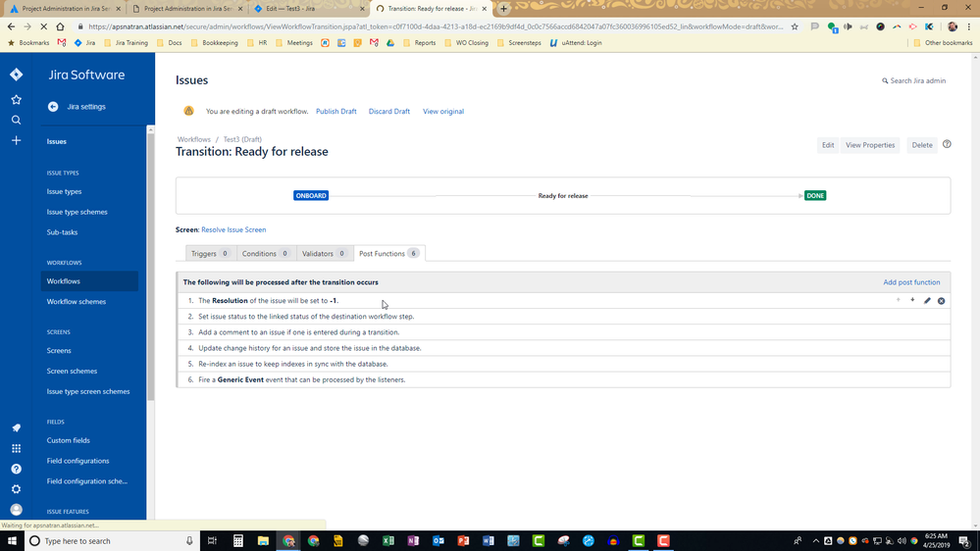
Task: Open Calculator from the taskbar
Action: point(238,541)
